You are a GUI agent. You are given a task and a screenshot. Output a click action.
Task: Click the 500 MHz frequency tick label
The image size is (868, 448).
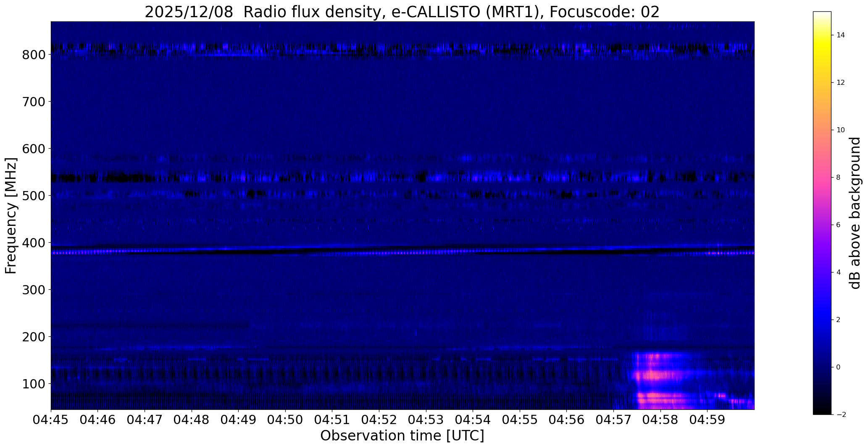click(33, 196)
